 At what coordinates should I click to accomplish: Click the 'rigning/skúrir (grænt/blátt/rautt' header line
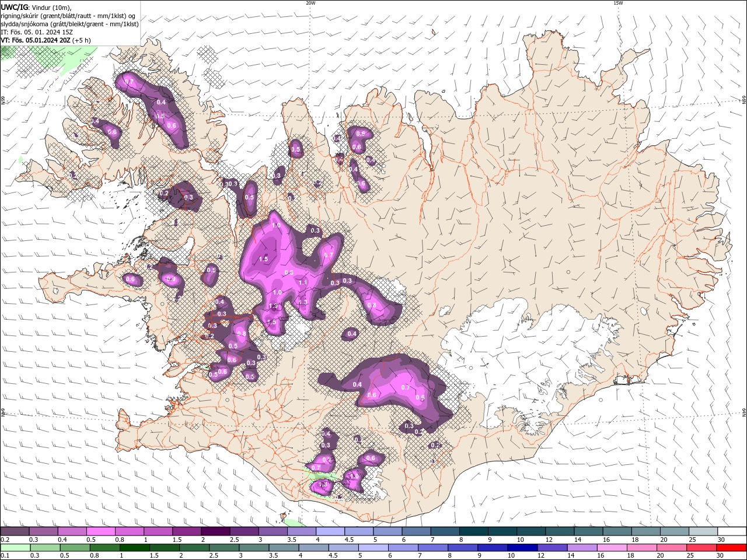pyautogui.click(x=68, y=16)
